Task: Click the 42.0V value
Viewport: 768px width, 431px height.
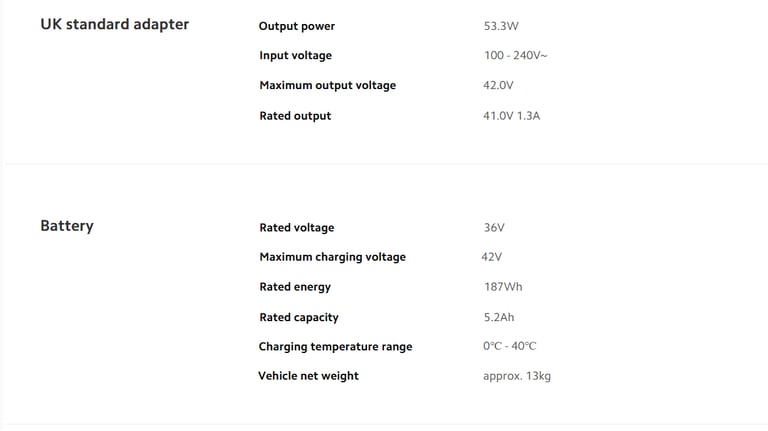Action: pyautogui.click(x=498, y=85)
